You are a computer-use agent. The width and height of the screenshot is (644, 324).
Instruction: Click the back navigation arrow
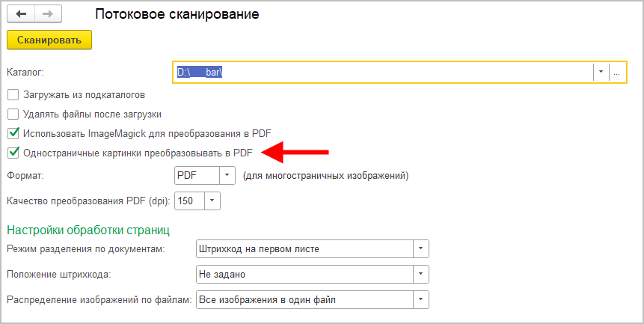[x=20, y=14]
